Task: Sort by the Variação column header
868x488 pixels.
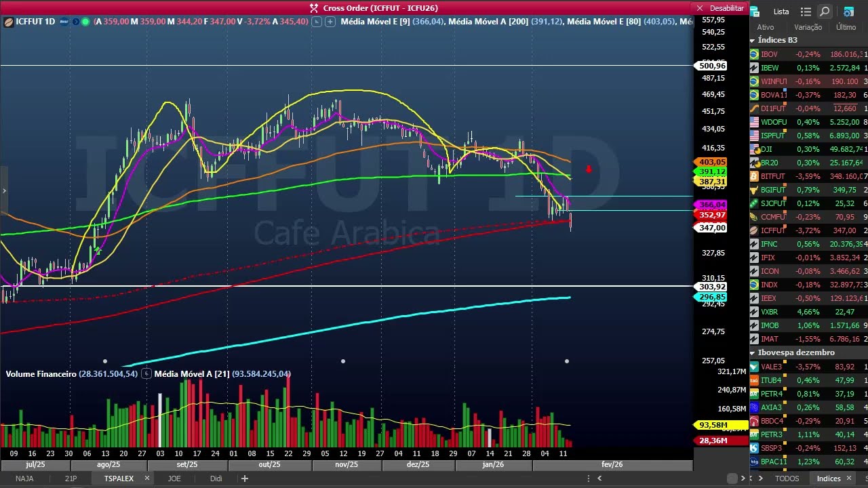Action: [808, 27]
